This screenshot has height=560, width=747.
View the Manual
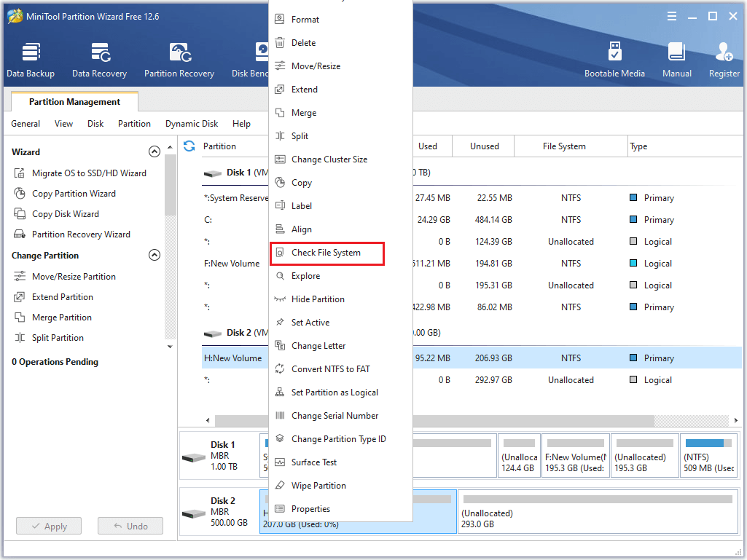[x=676, y=58]
